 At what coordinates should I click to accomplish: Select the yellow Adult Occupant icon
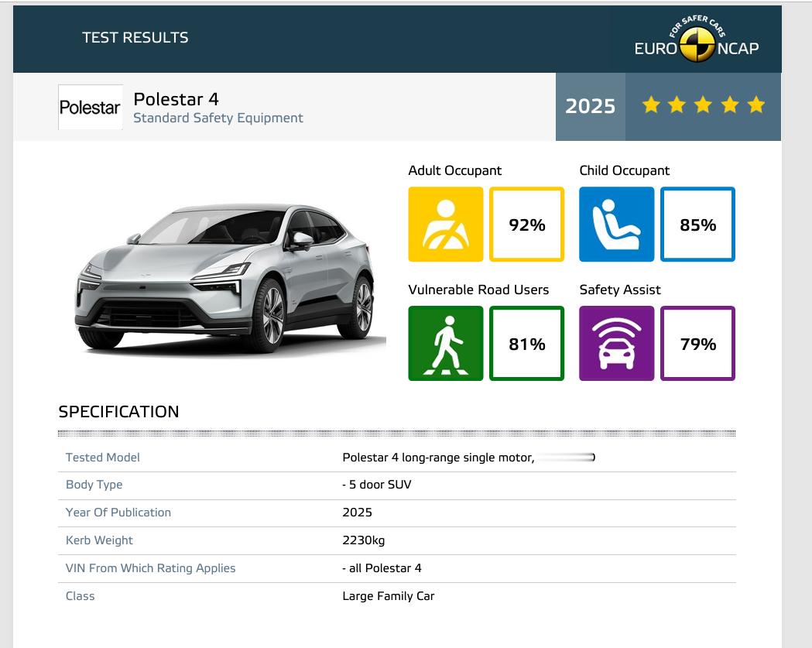(x=445, y=225)
